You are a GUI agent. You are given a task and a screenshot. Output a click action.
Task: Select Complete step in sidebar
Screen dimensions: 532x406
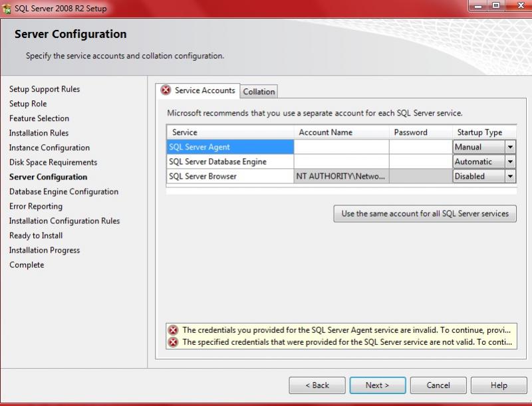27,264
